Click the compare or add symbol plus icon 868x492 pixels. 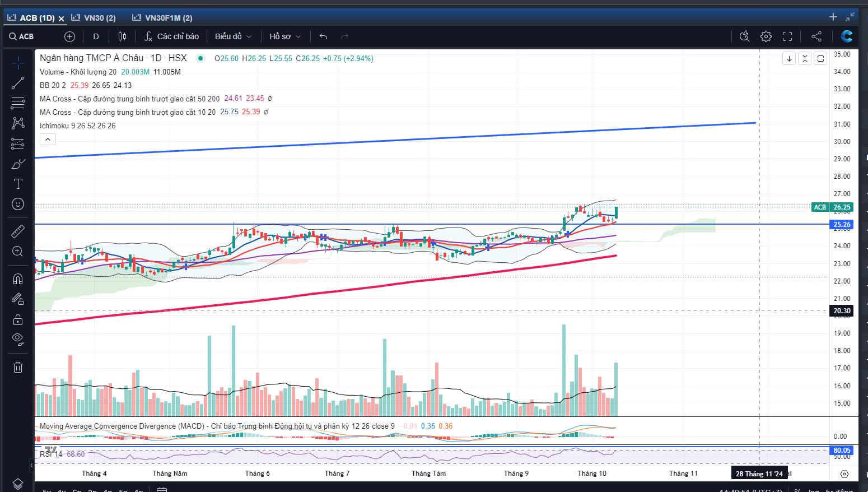[x=69, y=36]
